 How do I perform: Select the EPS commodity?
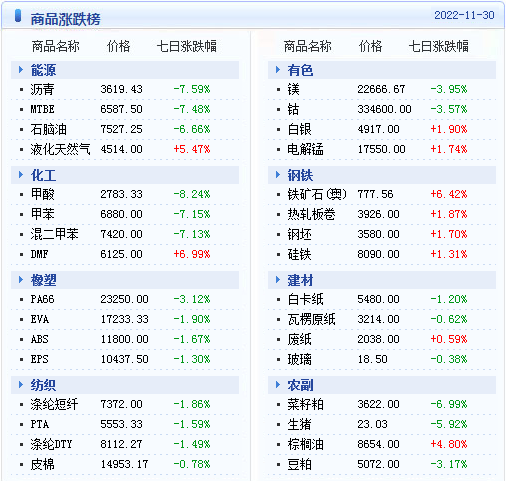tap(40, 359)
